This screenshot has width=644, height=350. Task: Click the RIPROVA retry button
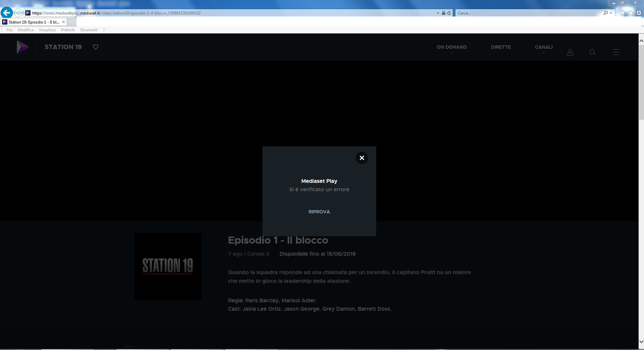[319, 212]
